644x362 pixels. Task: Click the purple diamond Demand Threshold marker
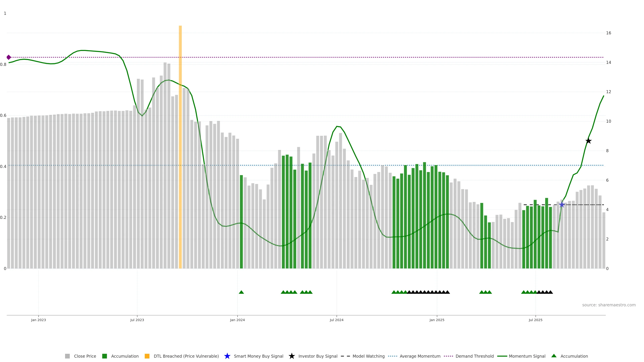tap(9, 57)
